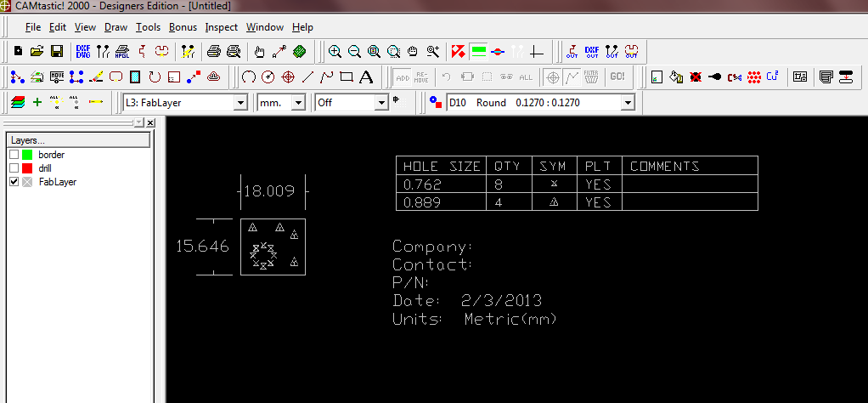Click the ADD selection button
The height and width of the screenshot is (403, 868).
403,77
